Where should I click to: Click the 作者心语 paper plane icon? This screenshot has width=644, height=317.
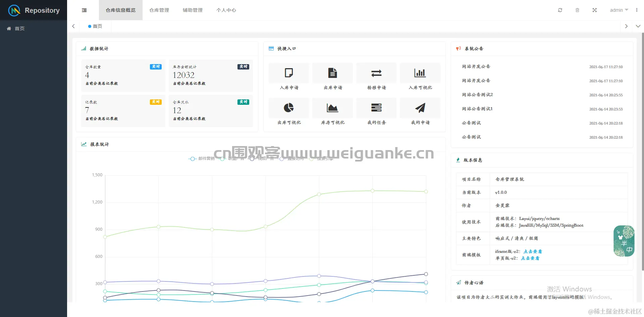(x=459, y=283)
